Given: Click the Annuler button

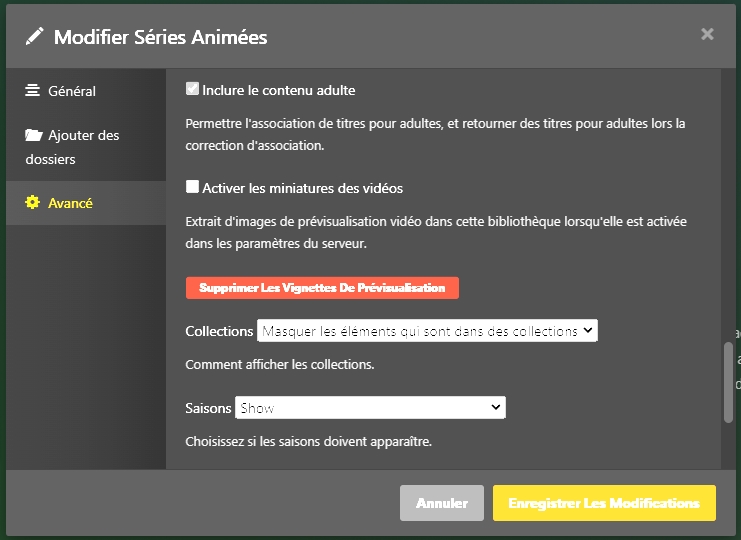Looking at the screenshot, I should 442,503.
